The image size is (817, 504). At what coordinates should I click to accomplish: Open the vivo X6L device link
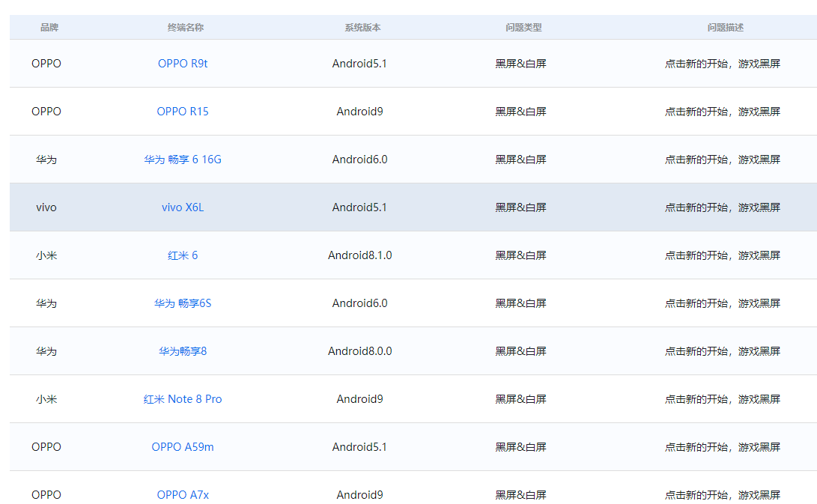tap(183, 207)
